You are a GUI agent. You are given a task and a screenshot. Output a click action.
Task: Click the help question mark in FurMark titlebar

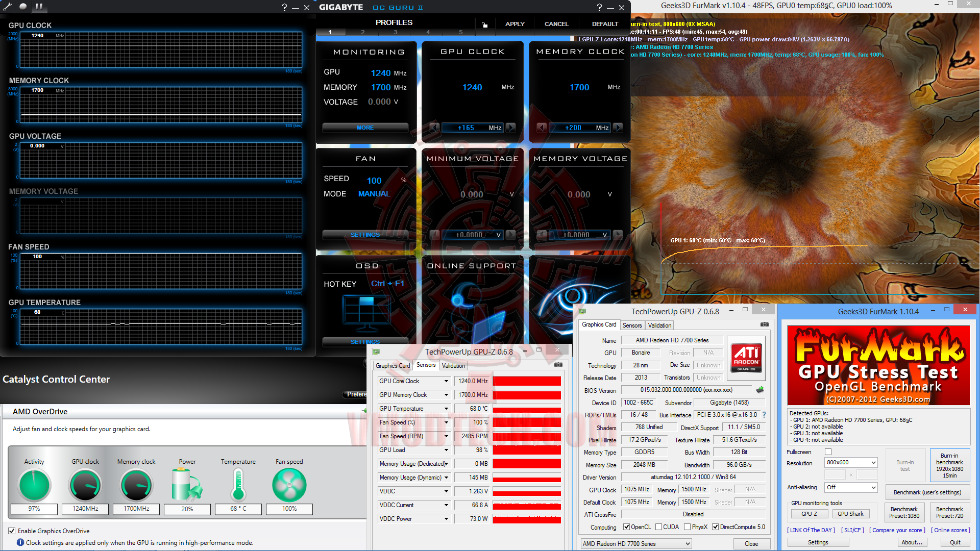click(599, 7)
